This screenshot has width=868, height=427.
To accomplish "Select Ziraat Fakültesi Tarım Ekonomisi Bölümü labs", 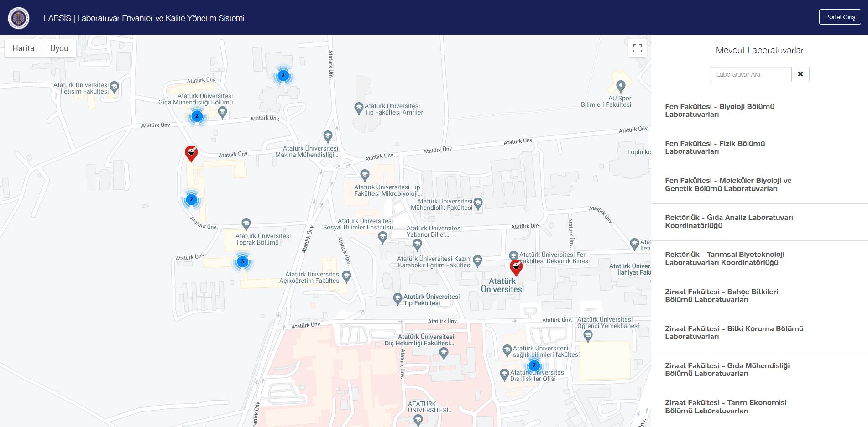I will pyautogui.click(x=726, y=406).
